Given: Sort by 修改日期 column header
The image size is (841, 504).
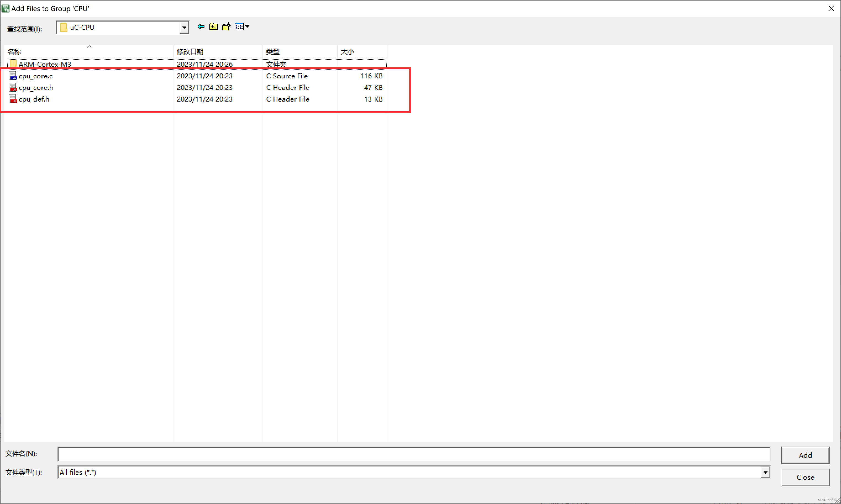Looking at the screenshot, I should click(190, 52).
